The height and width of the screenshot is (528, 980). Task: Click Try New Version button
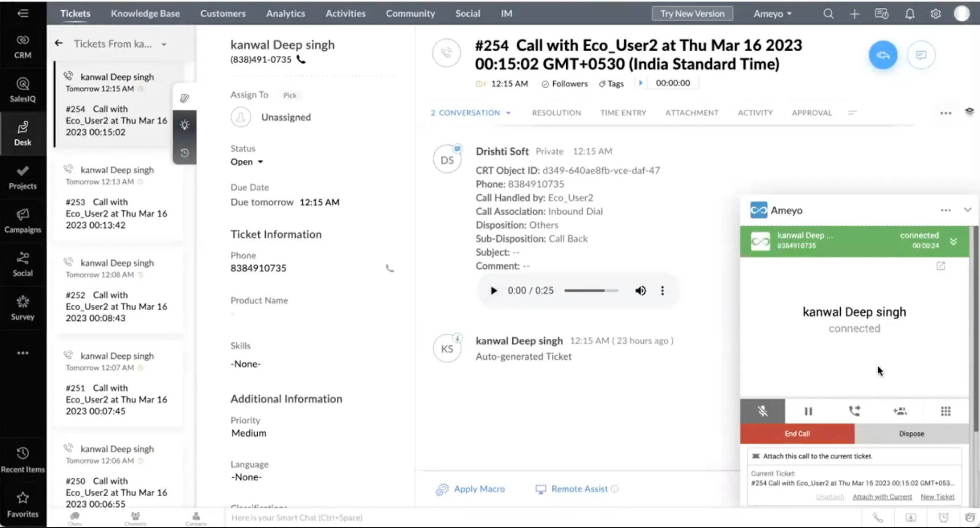point(692,13)
